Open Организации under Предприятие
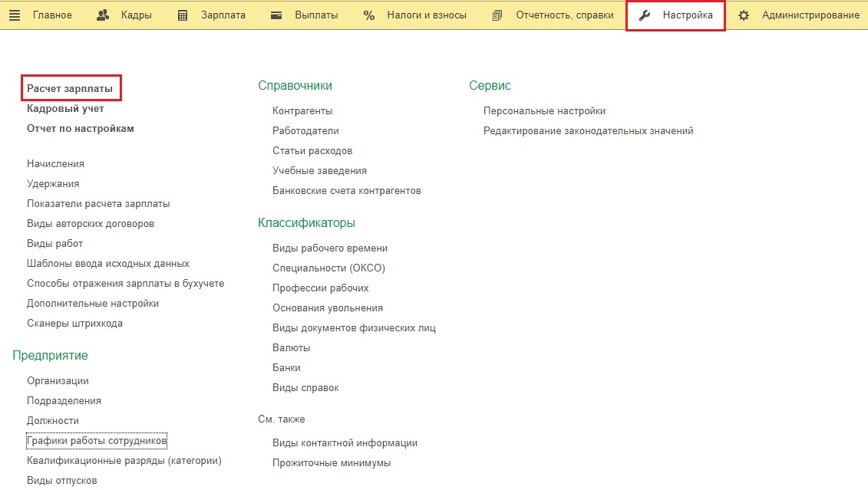The image size is (868, 490). click(x=58, y=380)
